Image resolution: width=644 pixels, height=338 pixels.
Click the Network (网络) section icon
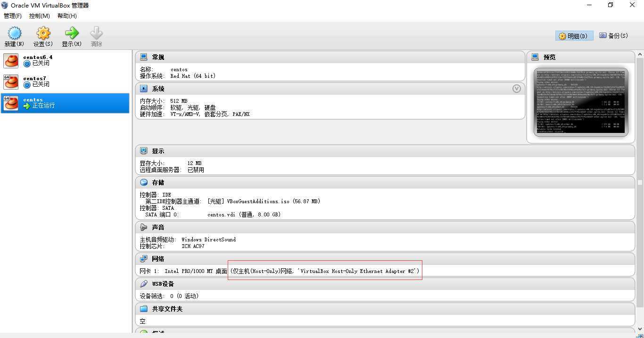144,259
